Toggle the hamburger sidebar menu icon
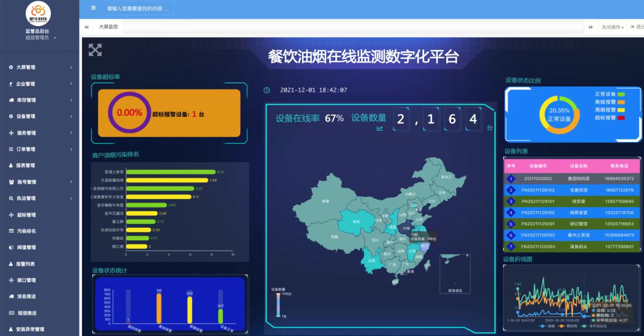Image resolution: width=644 pixels, height=336 pixels. [93, 8]
